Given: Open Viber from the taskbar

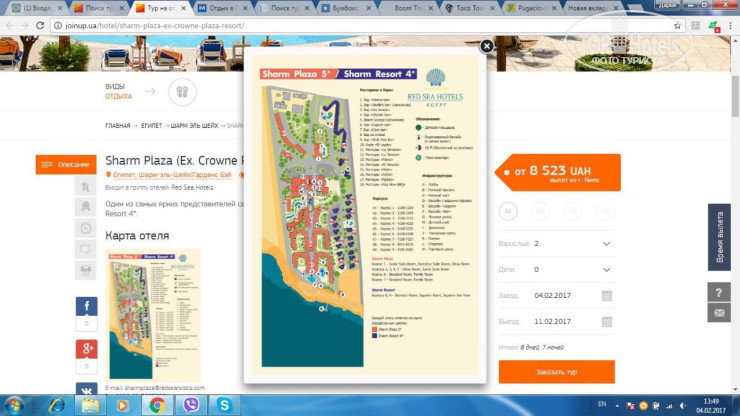Looking at the screenshot, I should 190,405.
